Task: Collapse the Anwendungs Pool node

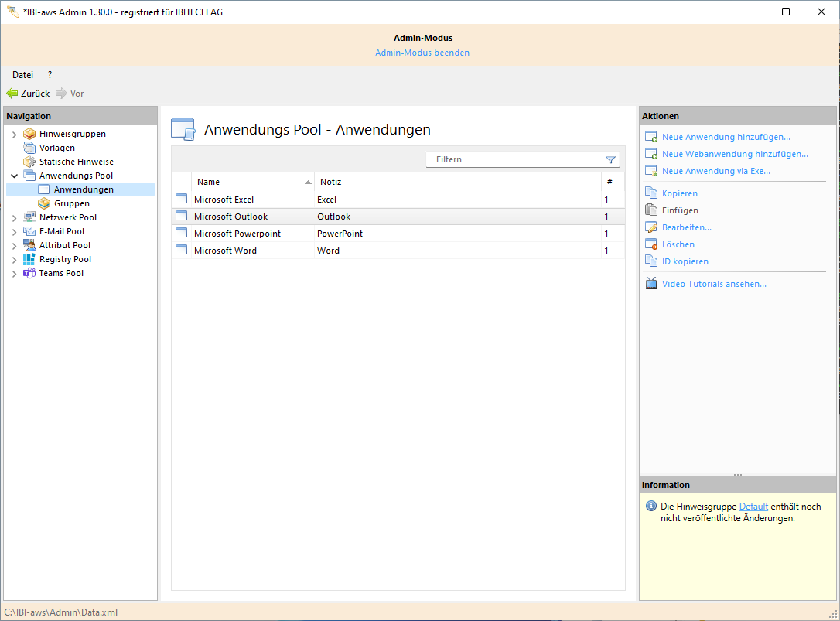Action: (x=15, y=175)
